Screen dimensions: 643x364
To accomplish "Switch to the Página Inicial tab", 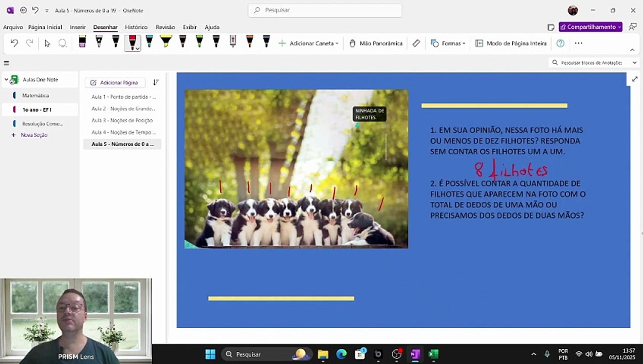I will tap(45, 27).
